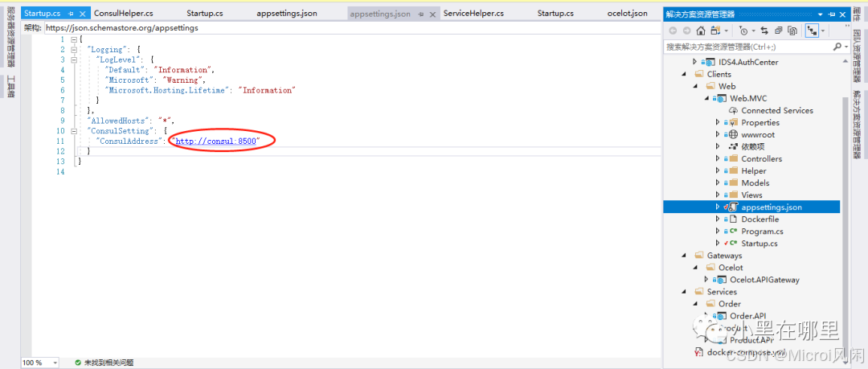The image size is (868, 369).
Task: Open the search options dropdown in Solution Explorer
Action: click(x=846, y=47)
